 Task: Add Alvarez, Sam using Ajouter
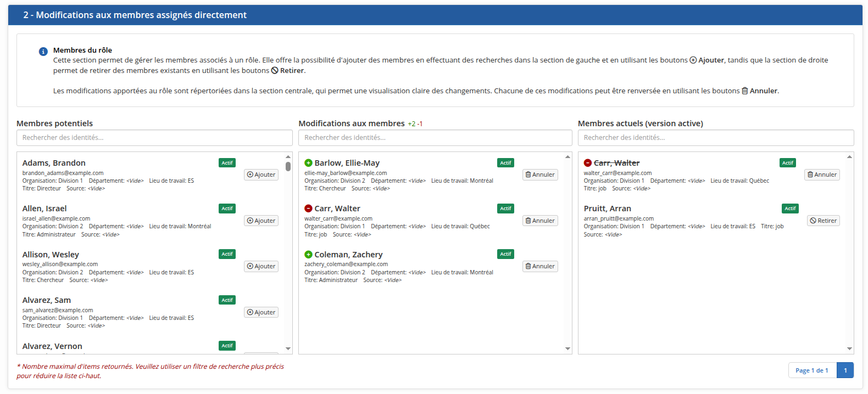tap(261, 312)
